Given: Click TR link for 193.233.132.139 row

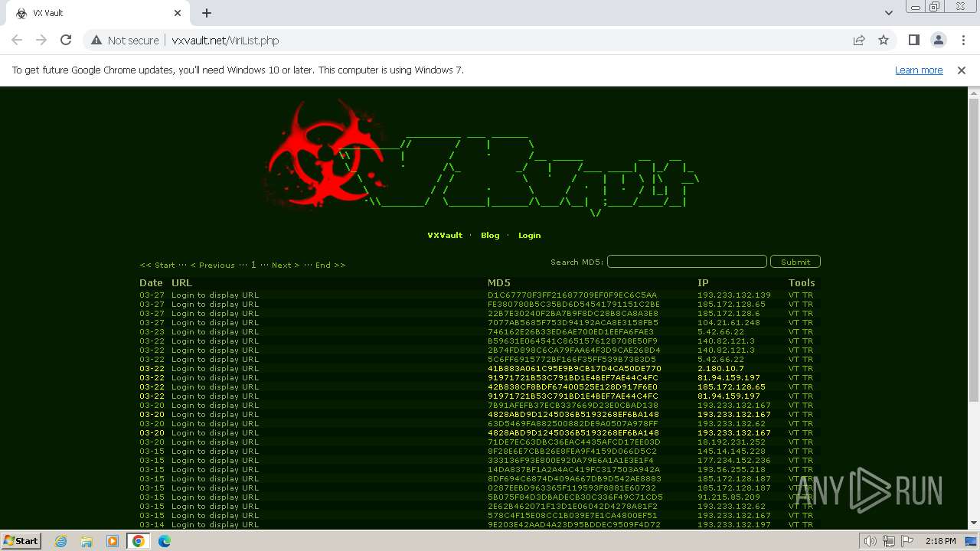Looking at the screenshot, I should pos(808,295).
